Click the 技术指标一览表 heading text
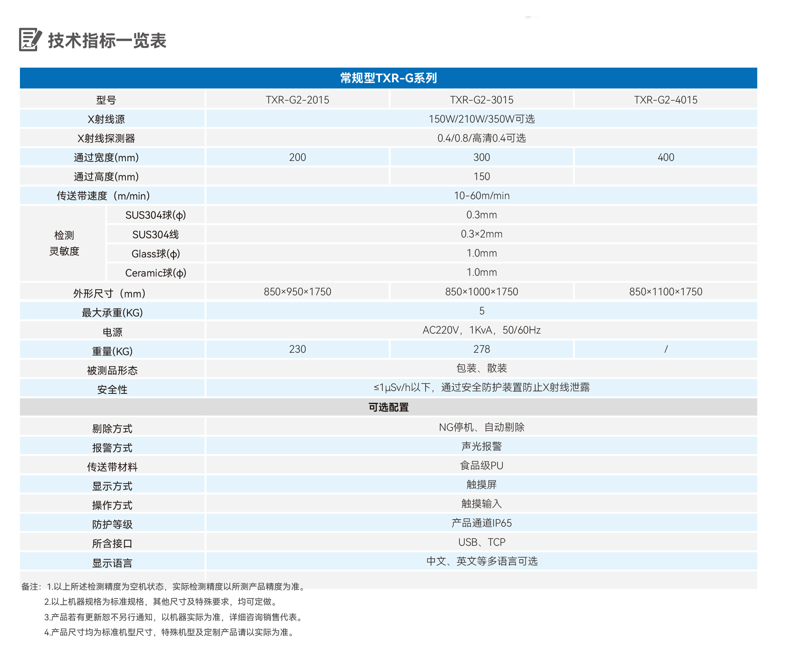 [x=107, y=41]
